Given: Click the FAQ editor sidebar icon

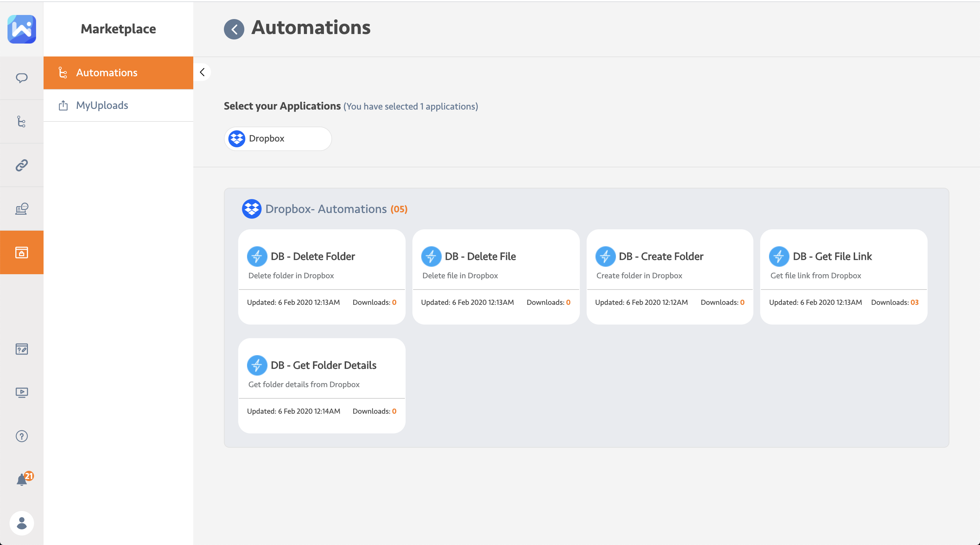Looking at the screenshot, I should 22,349.
